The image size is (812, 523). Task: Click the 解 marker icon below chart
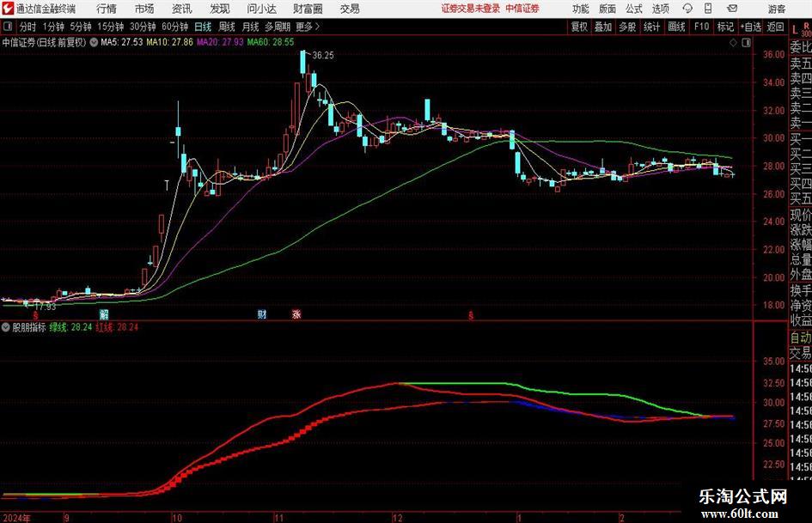(104, 313)
